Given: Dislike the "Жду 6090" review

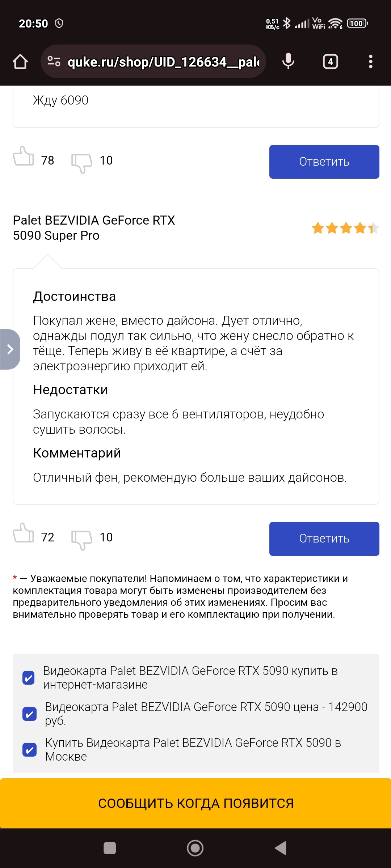Looking at the screenshot, I should 82,162.
